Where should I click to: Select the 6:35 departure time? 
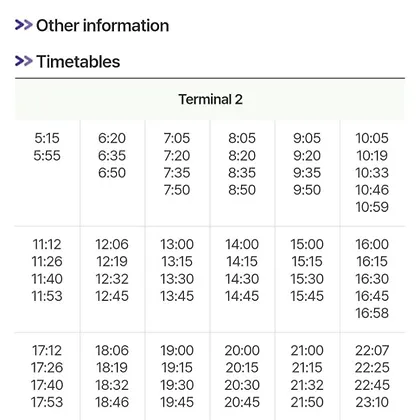tap(112, 156)
